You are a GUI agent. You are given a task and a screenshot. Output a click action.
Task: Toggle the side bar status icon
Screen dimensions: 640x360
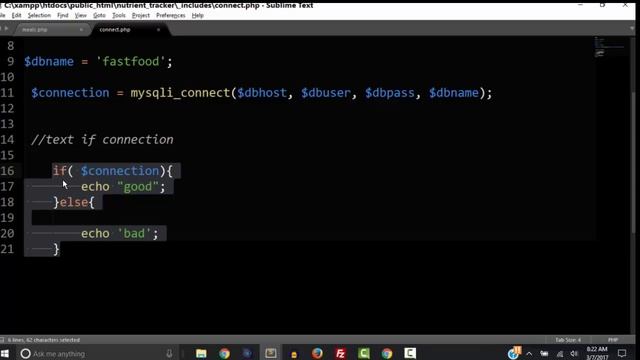(2, 340)
